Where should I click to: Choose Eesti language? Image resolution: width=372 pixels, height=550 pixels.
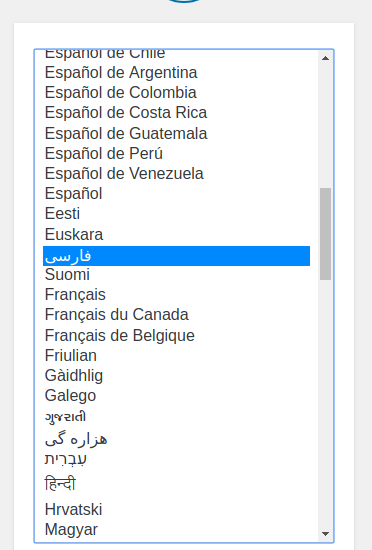coord(176,214)
